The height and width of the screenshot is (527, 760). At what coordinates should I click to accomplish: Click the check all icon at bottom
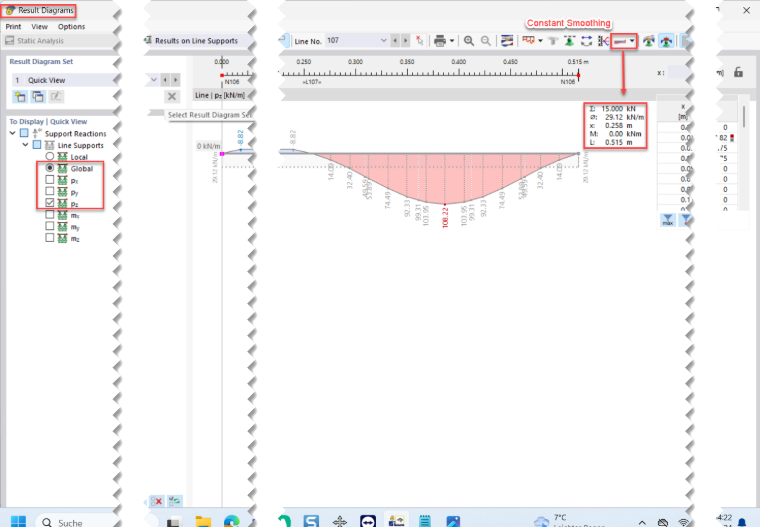click(174, 501)
